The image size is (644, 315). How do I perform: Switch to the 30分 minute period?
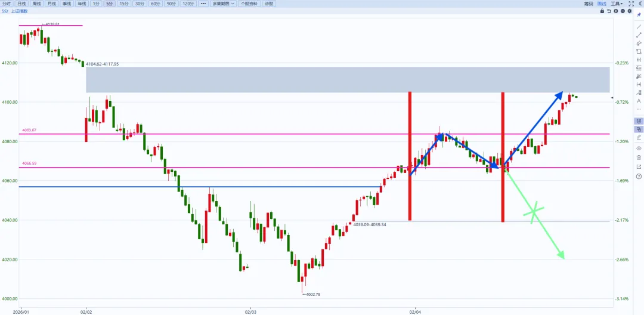coord(140,4)
